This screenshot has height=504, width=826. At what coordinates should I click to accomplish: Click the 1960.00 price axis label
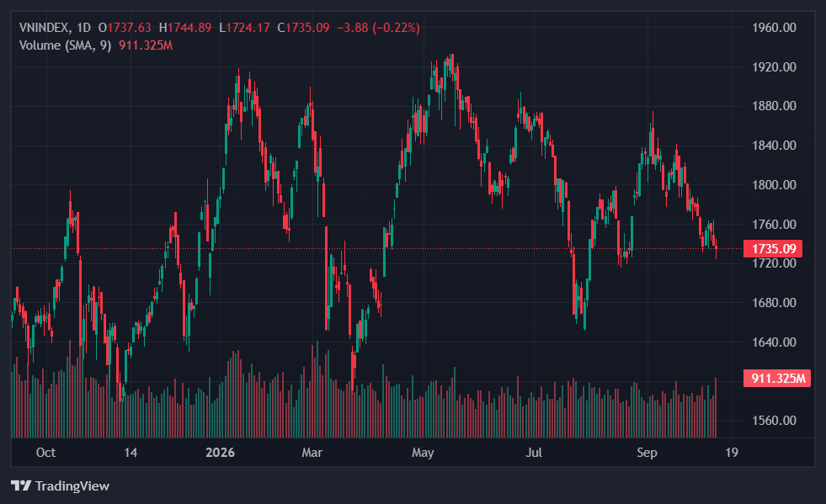(x=774, y=28)
